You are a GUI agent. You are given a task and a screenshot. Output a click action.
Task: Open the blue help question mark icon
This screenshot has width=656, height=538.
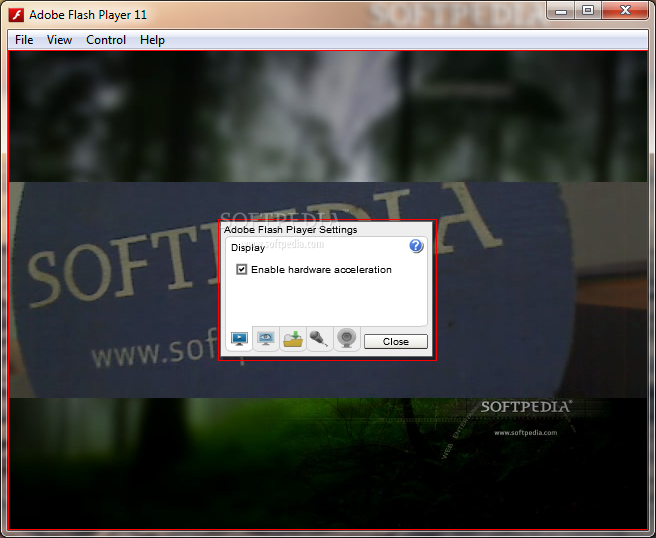[416, 246]
